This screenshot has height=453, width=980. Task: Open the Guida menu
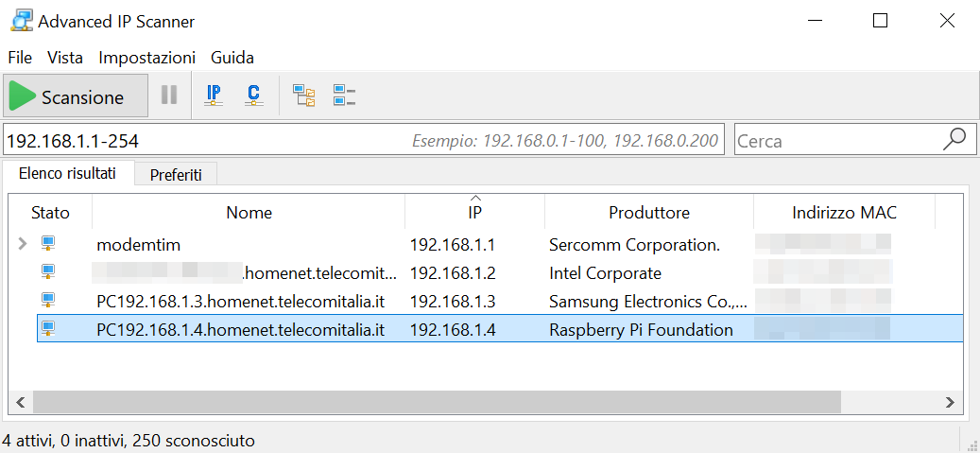[232, 58]
